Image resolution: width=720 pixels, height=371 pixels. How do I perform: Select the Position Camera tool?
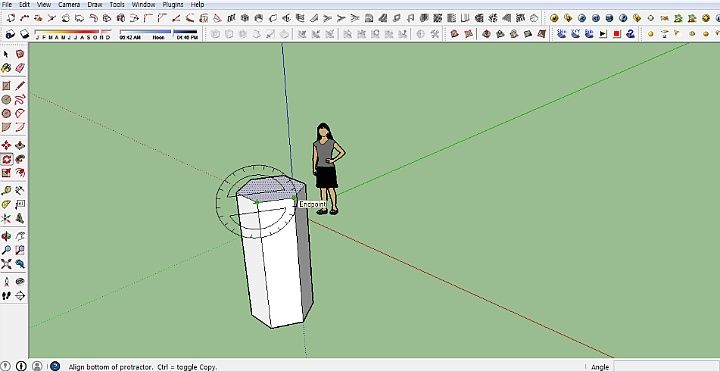click(6, 281)
